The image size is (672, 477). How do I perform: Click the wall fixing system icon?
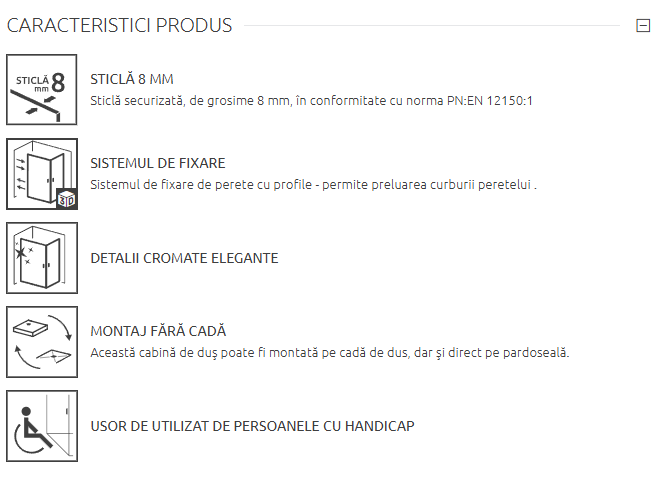tap(42, 174)
